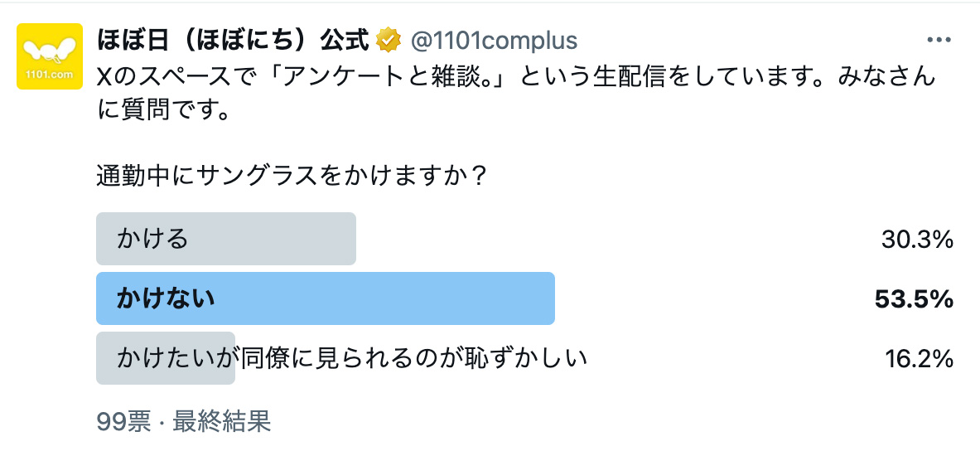Click the bold 53.5% poll result
The height and width of the screenshot is (451, 980).
915,299
